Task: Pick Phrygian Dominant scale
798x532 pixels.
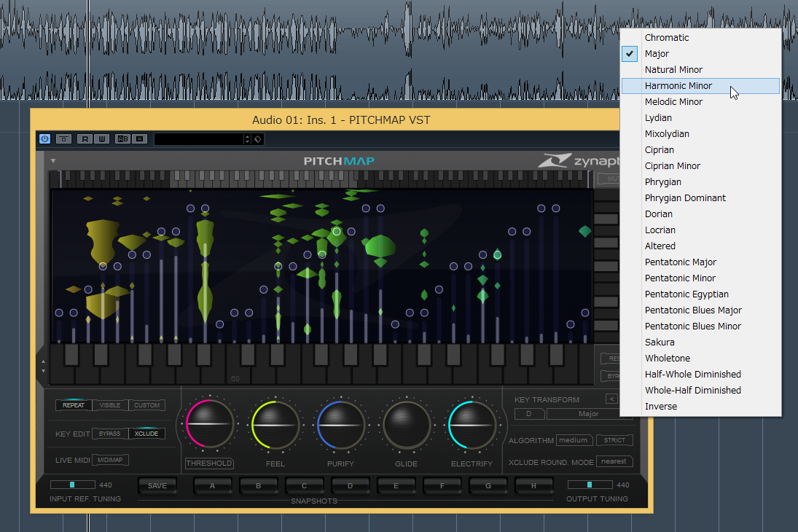Action: click(x=701, y=198)
